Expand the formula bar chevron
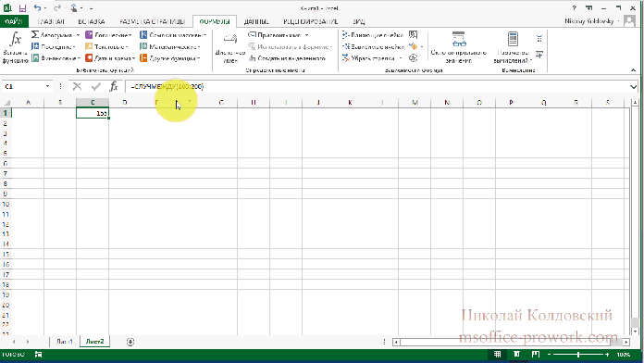The height and width of the screenshot is (363, 644). 633,87
